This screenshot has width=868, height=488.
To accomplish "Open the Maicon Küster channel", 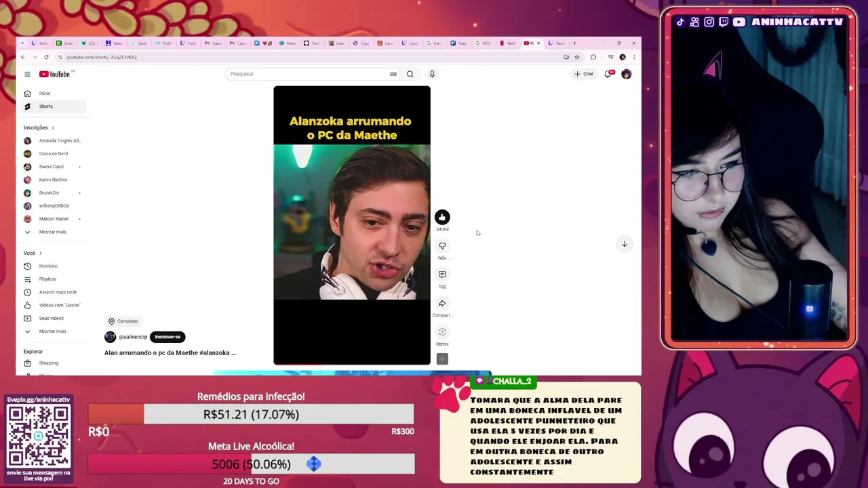I will coord(54,219).
